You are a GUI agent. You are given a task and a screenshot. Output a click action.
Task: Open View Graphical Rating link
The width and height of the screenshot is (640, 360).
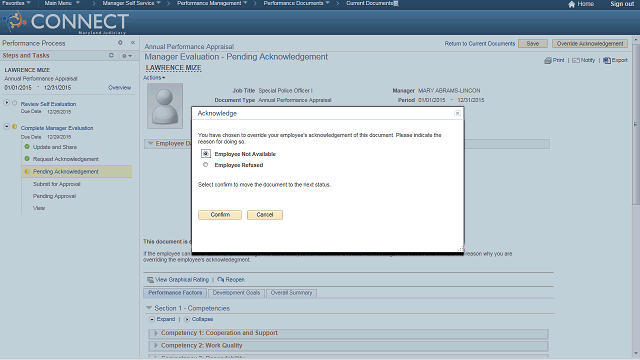coord(182,280)
